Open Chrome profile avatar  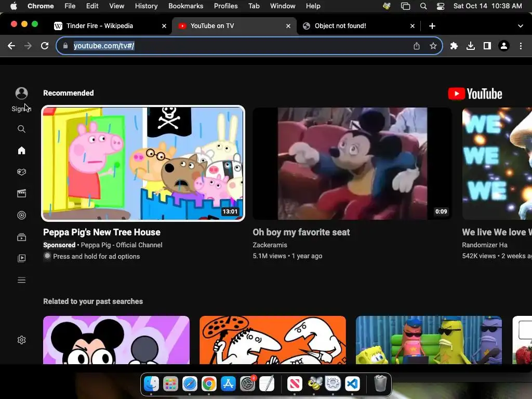tap(504, 46)
